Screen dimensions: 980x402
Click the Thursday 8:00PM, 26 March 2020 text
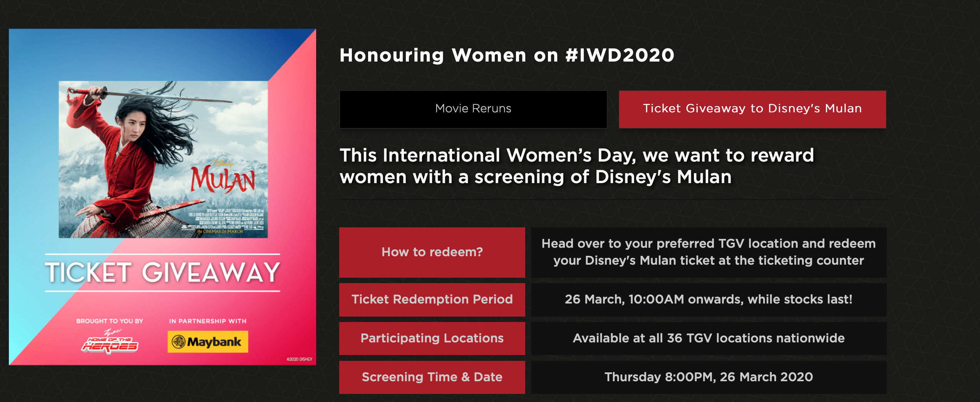(709, 377)
